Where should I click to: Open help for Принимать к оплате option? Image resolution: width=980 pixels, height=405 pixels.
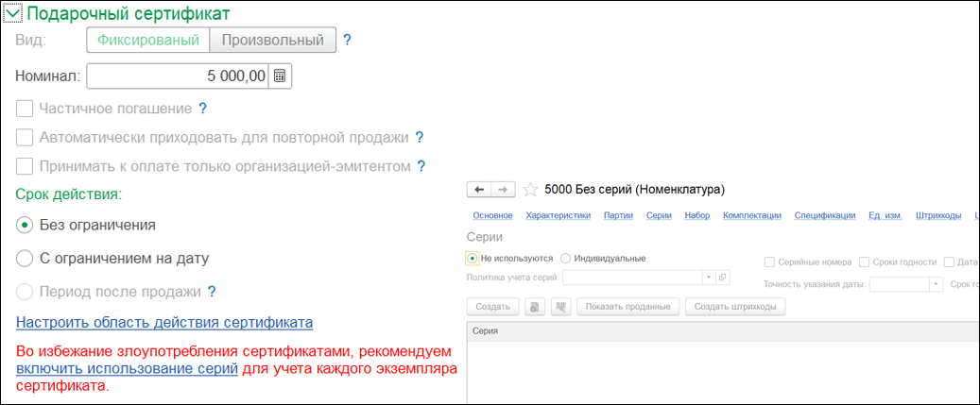click(x=421, y=166)
